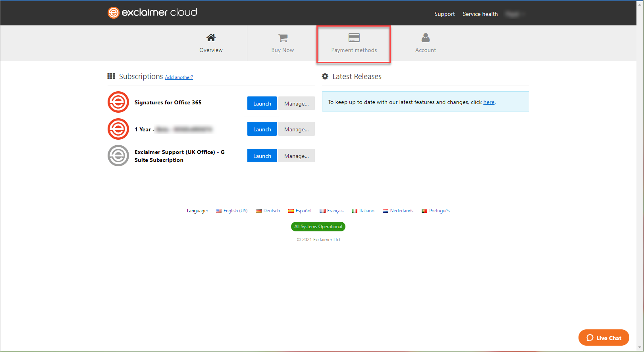Click the Exclaimer Cloud logo
Viewport: 644px width, 352px height.
tap(152, 13)
